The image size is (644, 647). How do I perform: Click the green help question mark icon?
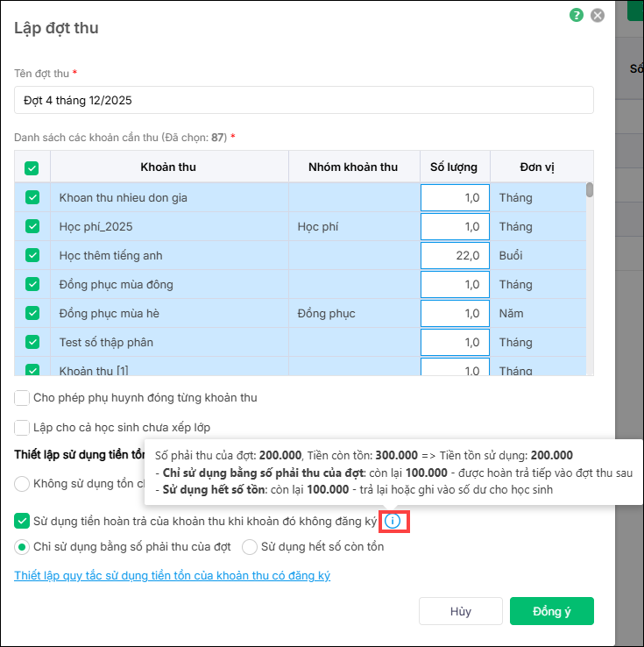576,15
